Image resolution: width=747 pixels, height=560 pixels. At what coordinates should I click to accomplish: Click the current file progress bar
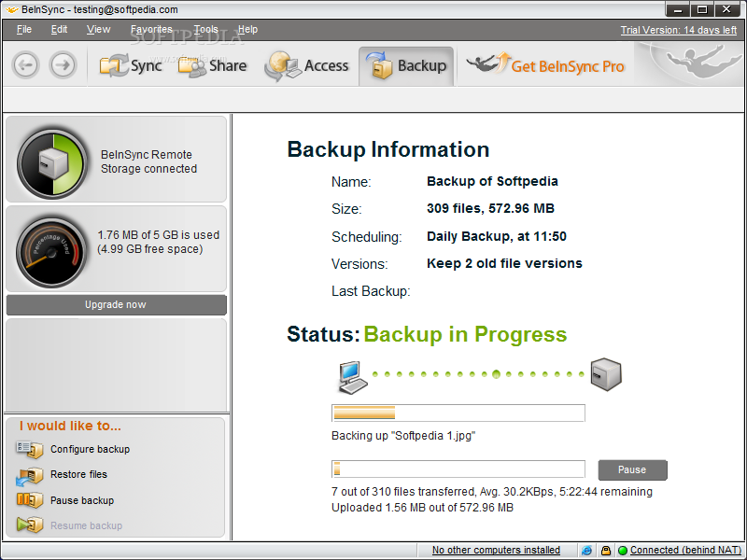pyautogui.click(x=458, y=413)
